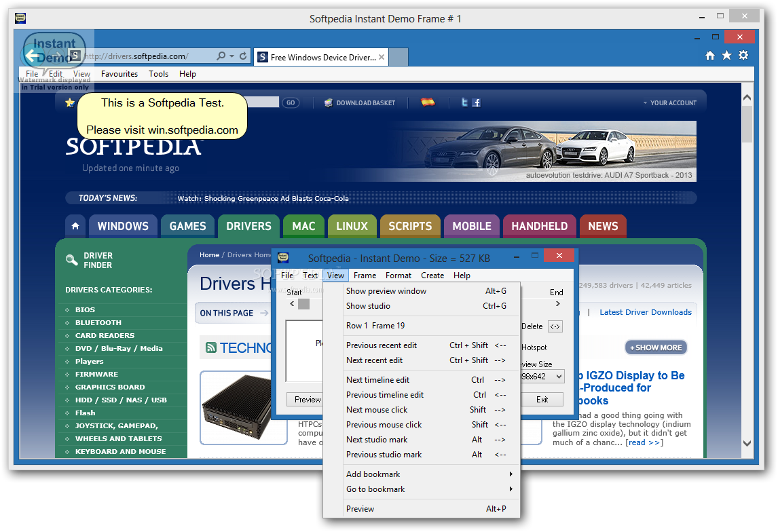778x532 pixels.
Task: Switch to the SCRIPTS tab on Softpedia
Action: tap(410, 226)
